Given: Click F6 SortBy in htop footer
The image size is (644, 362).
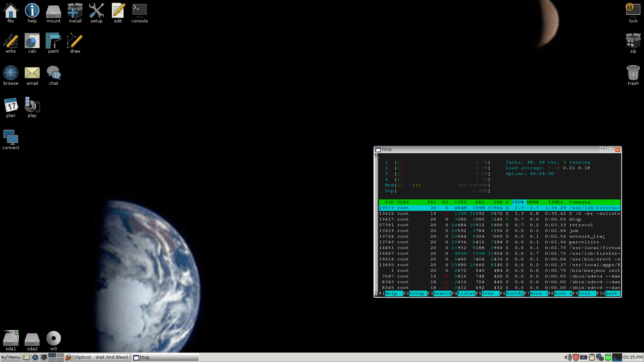Looking at the screenshot, I should point(512,293).
